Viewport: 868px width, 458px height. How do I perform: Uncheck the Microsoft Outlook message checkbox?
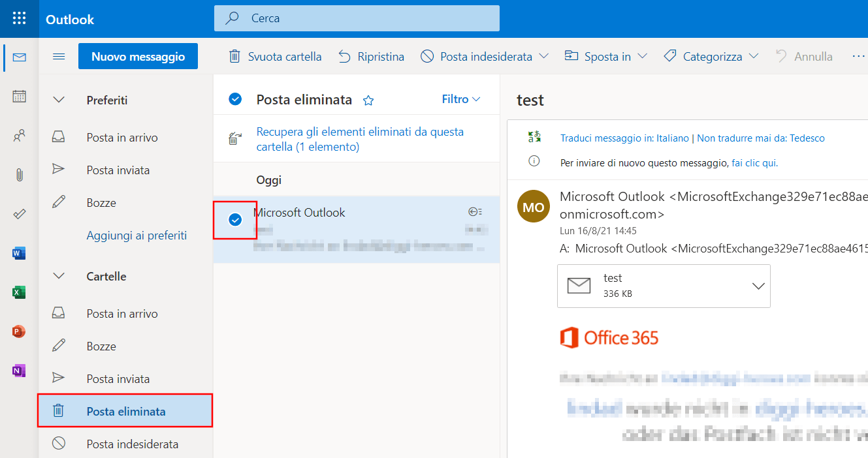tap(235, 220)
